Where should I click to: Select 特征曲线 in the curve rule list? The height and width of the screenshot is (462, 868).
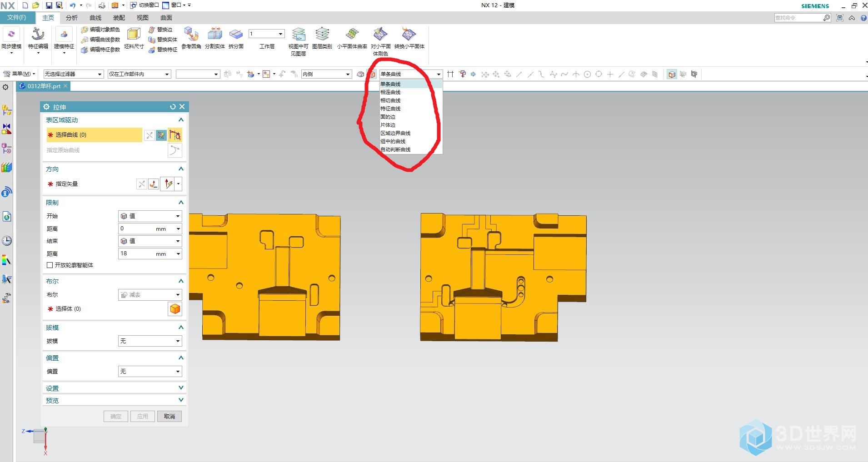[411, 109]
